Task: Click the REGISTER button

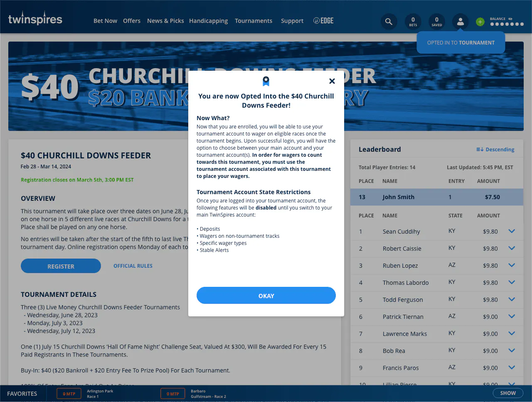Action: coord(61,266)
